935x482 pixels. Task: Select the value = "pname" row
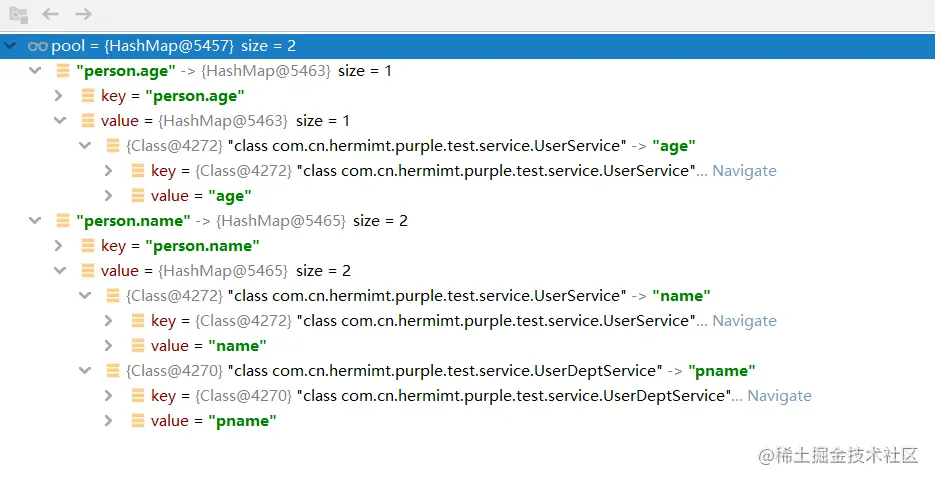(468, 421)
